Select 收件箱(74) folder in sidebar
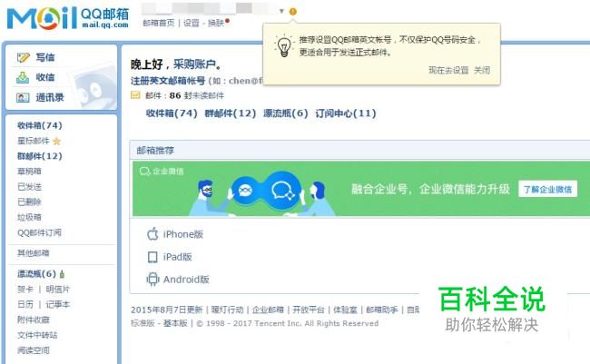590x364 pixels. 40,125
